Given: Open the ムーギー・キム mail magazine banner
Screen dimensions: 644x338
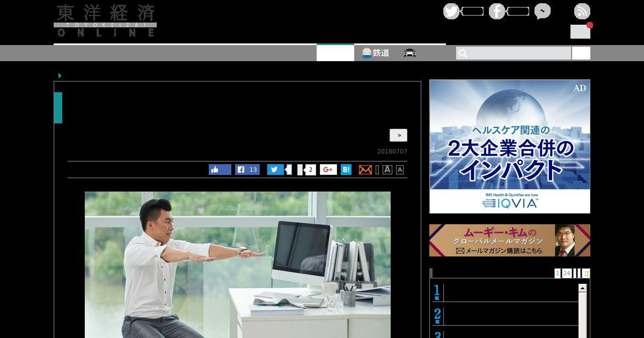Looking at the screenshot, I should click(510, 240).
